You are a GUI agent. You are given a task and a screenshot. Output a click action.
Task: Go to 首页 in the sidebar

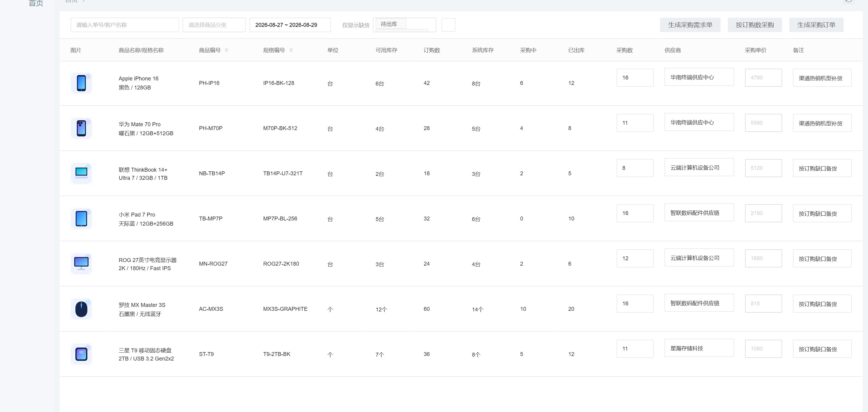coord(36,3)
